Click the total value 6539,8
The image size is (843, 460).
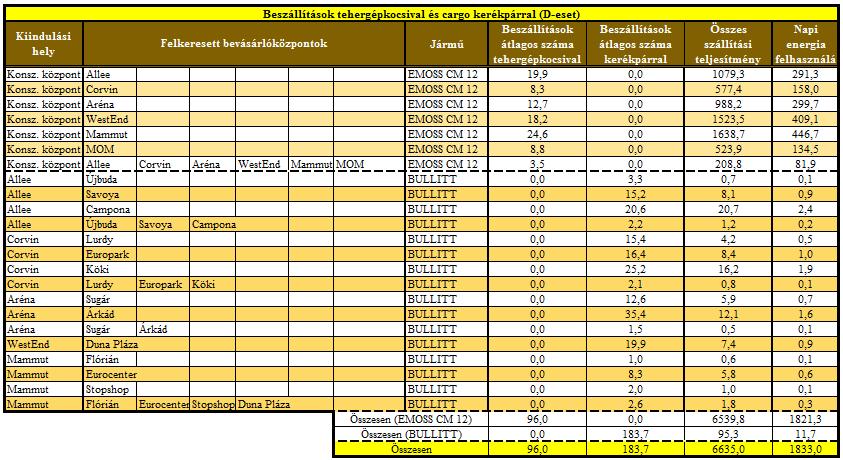[x=728, y=420]
